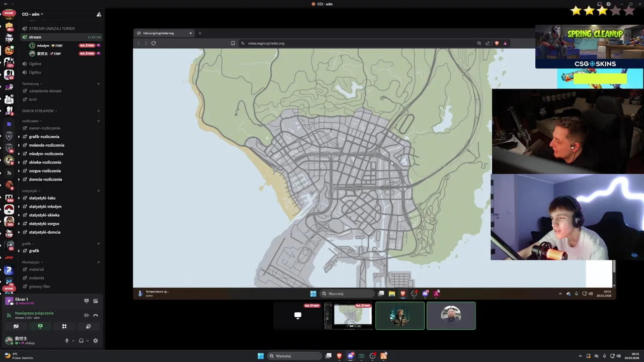The width and height of the screenshot is (644, 362).
Task: Select mlodym user in stream channel
Action: 65,46
